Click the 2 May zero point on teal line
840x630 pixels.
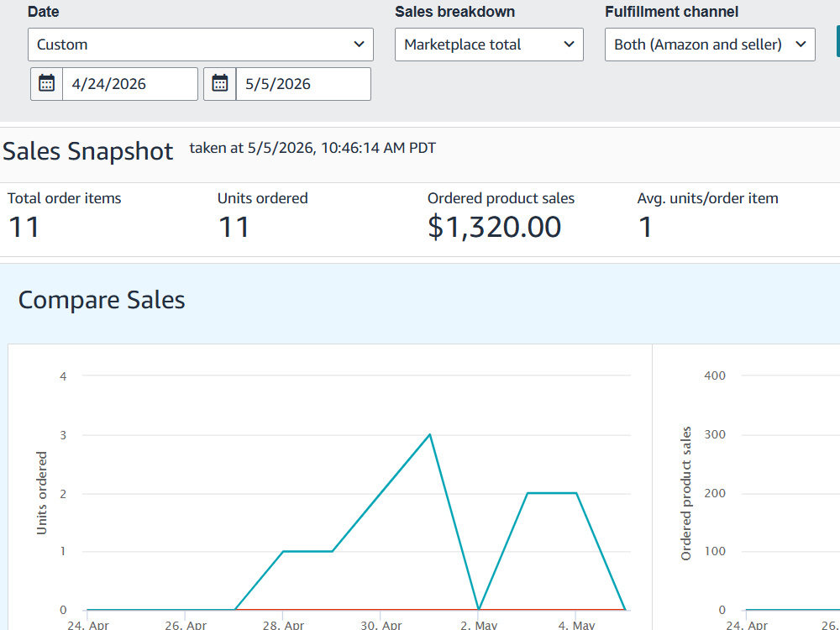point(479,610)
